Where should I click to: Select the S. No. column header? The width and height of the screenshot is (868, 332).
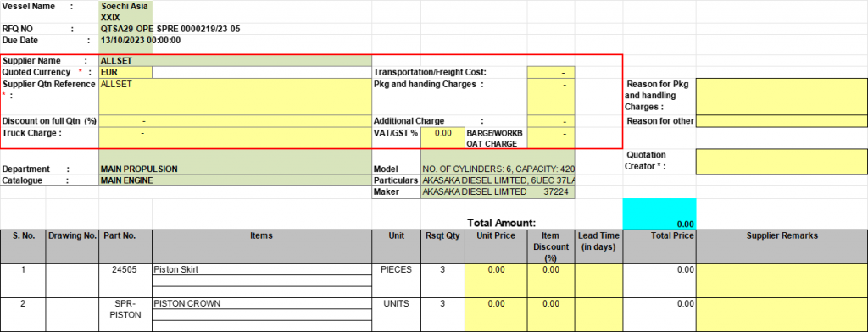click(x=23, y=246)
